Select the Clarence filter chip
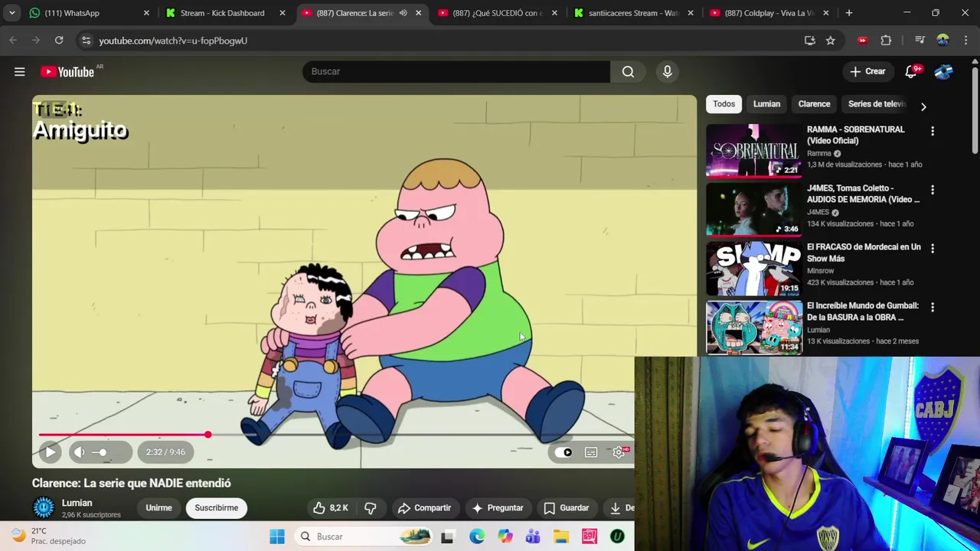 [x=814, y=104]
